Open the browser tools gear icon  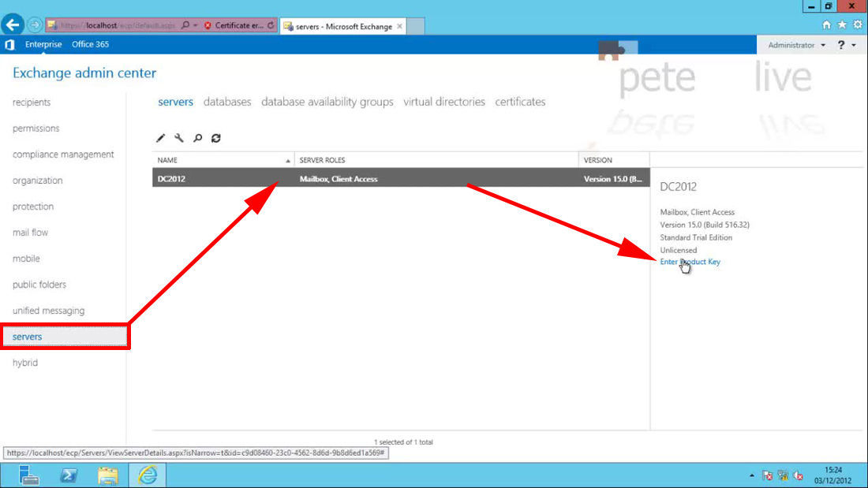point(858,25)
